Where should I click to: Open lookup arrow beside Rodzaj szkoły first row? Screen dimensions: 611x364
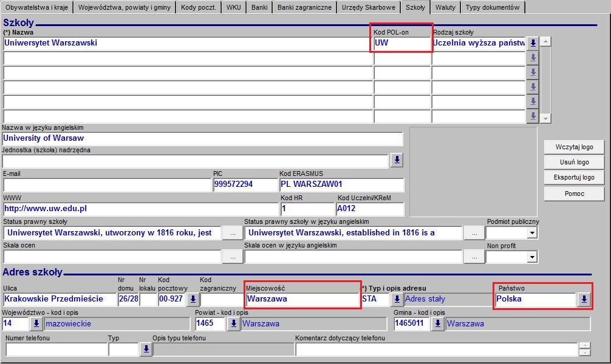point(533,43)
